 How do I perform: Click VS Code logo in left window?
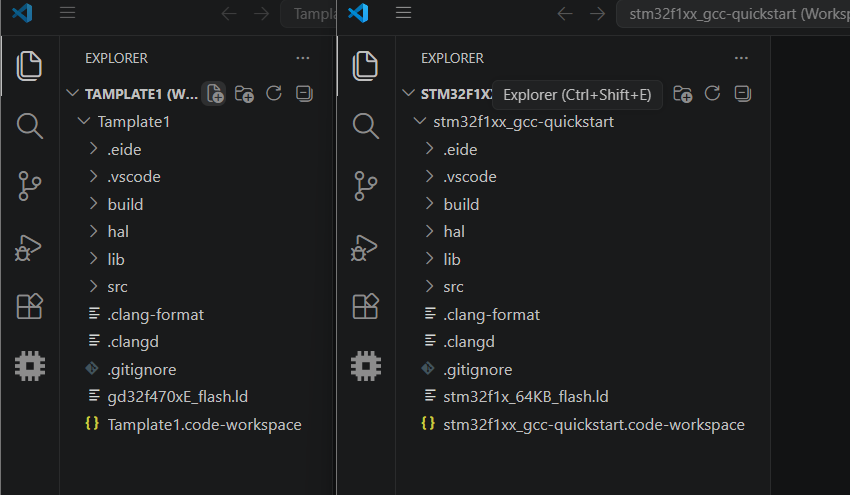click(22, 12)
